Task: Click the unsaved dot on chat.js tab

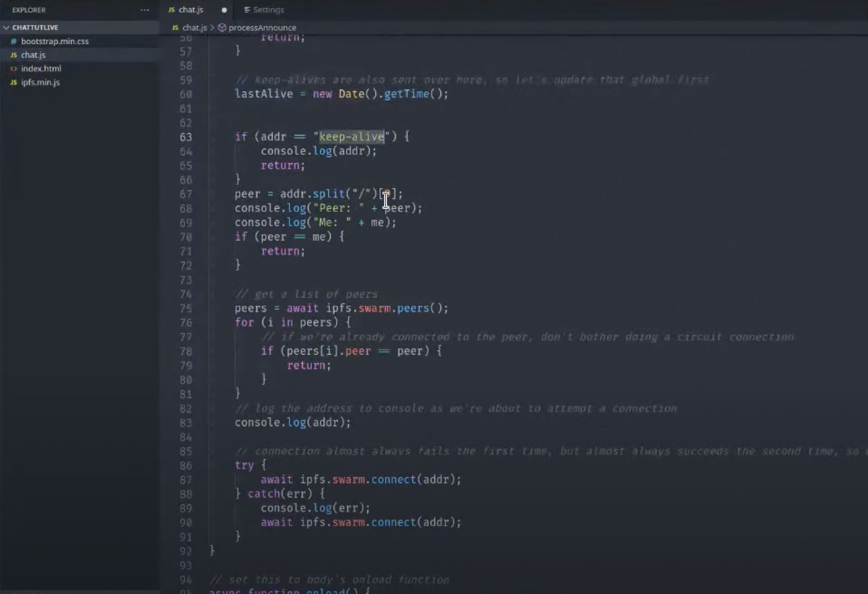Action: [x=224, y=10]
